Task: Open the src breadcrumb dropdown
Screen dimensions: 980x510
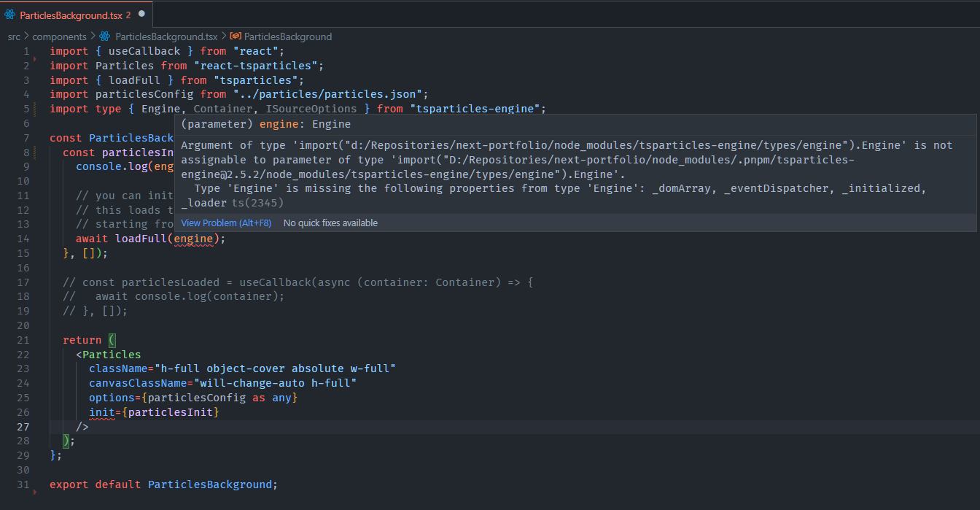Action: click(13, 36)
